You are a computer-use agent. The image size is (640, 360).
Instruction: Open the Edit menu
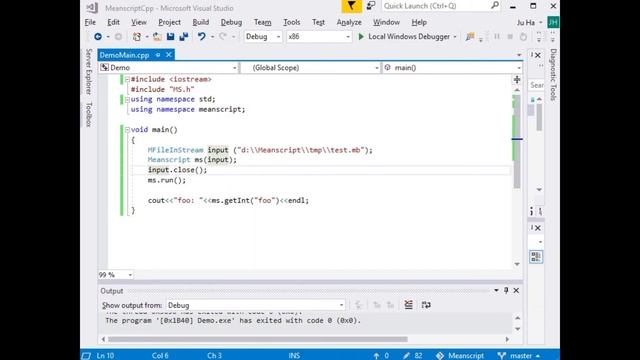[x=113, y=22]
